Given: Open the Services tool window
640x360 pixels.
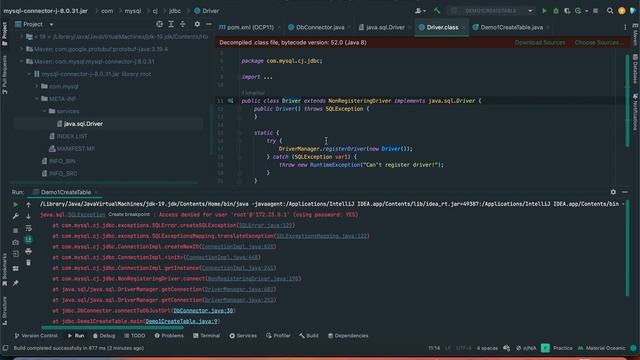Looking at the screenshot, I should tap(243, 336).
